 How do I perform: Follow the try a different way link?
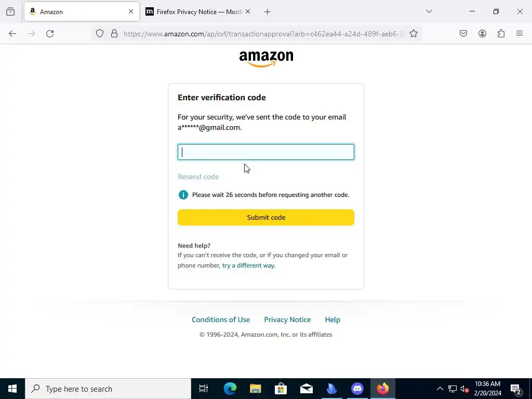[248, 265]
